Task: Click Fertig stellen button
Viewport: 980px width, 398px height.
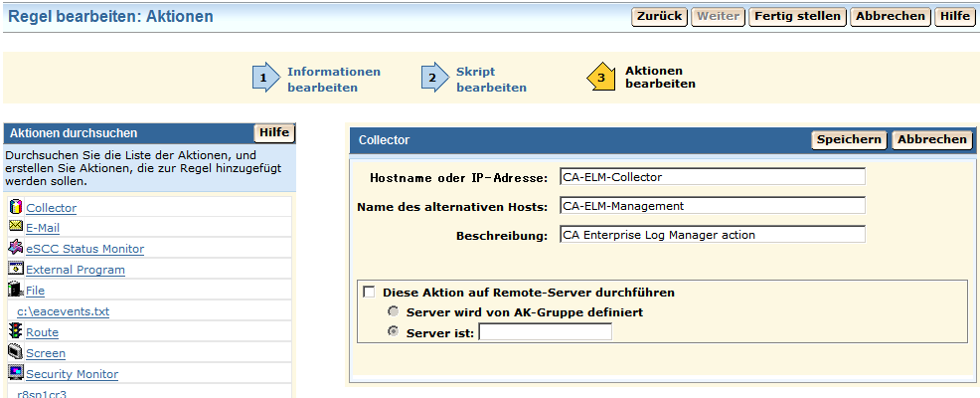Action: [797, 16]
